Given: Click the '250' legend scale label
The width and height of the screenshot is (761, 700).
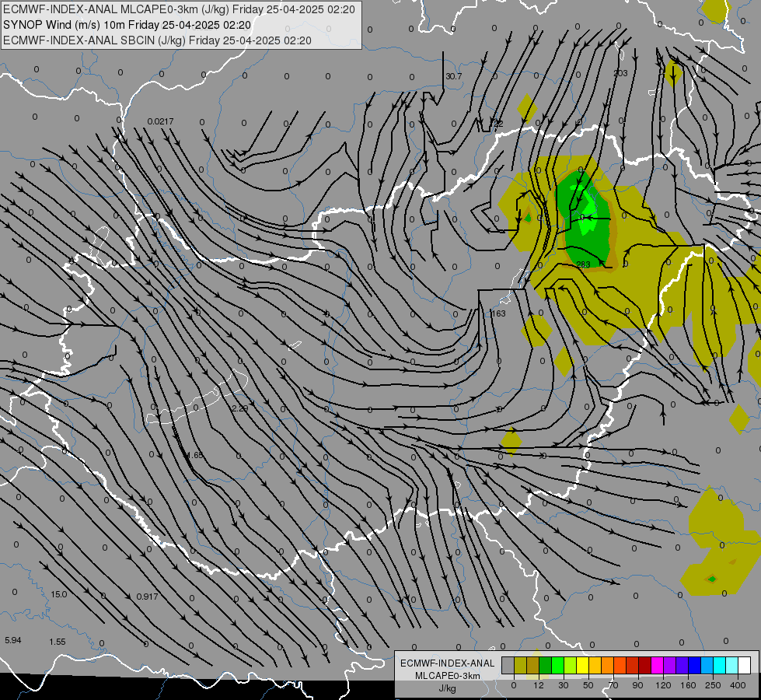Looking at the screenshot, I should point(713,685).
